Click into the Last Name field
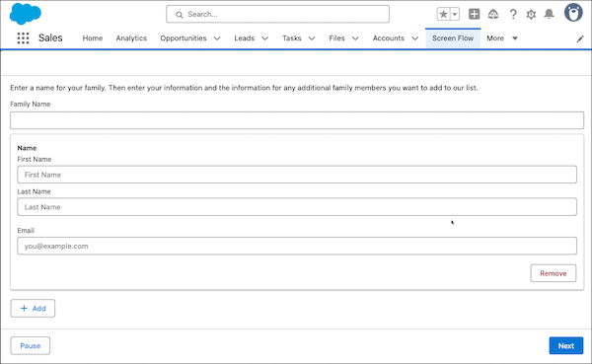 click(x=297, y=207)
